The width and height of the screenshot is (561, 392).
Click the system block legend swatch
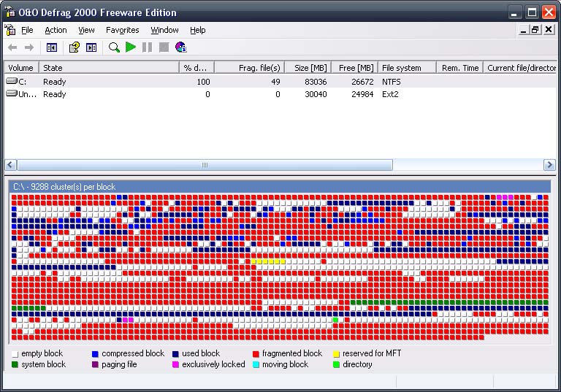[x=15, y=365]
